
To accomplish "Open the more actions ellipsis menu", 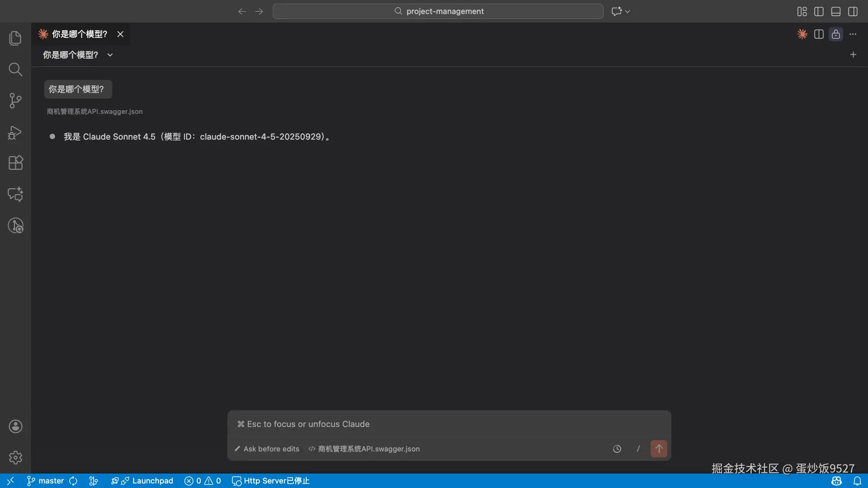I will click(853, 34).
